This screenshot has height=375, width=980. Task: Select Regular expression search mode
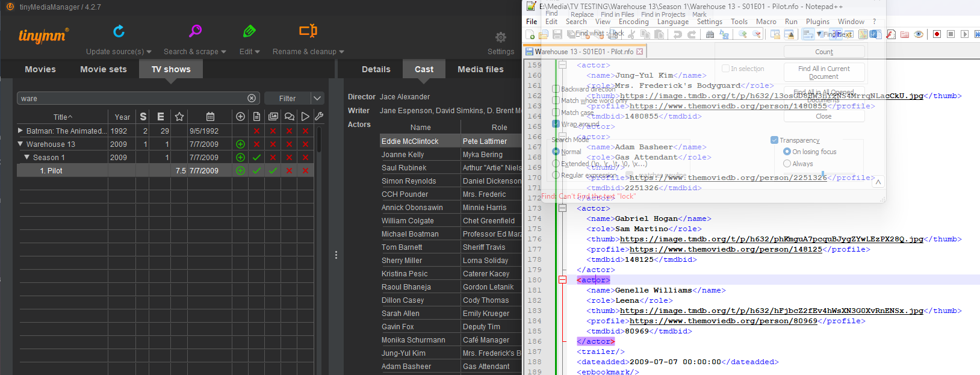click(556, 175)
